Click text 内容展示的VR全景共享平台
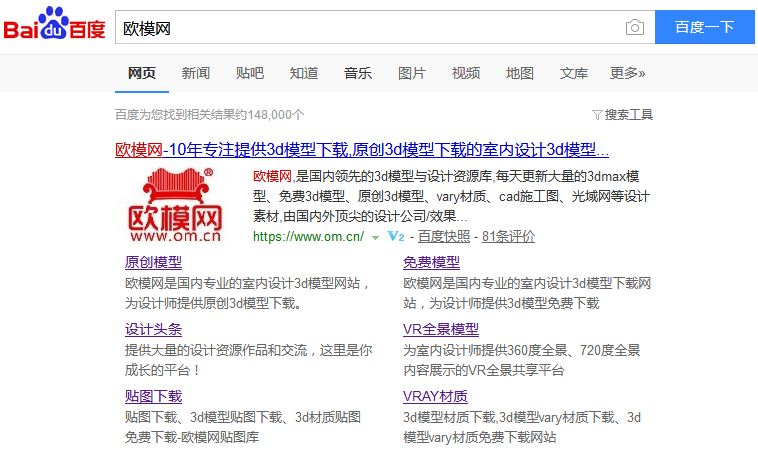The image size is (758, 450). [484, 371]
